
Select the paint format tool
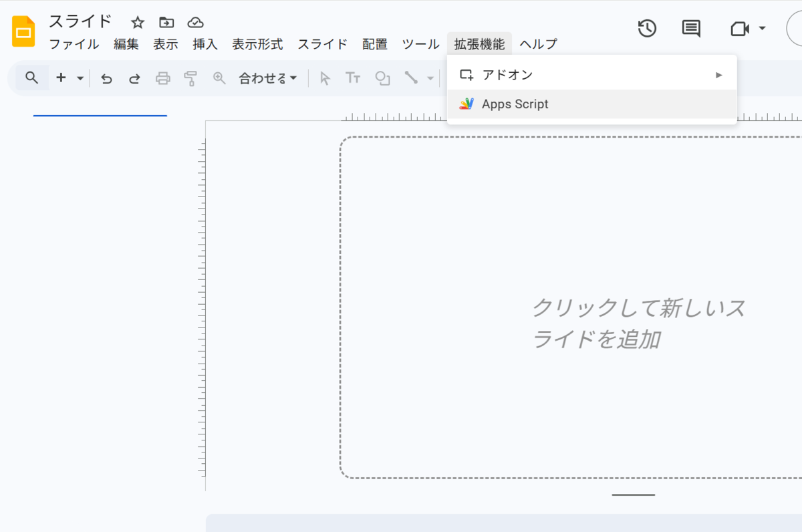[x=190, y=78]
